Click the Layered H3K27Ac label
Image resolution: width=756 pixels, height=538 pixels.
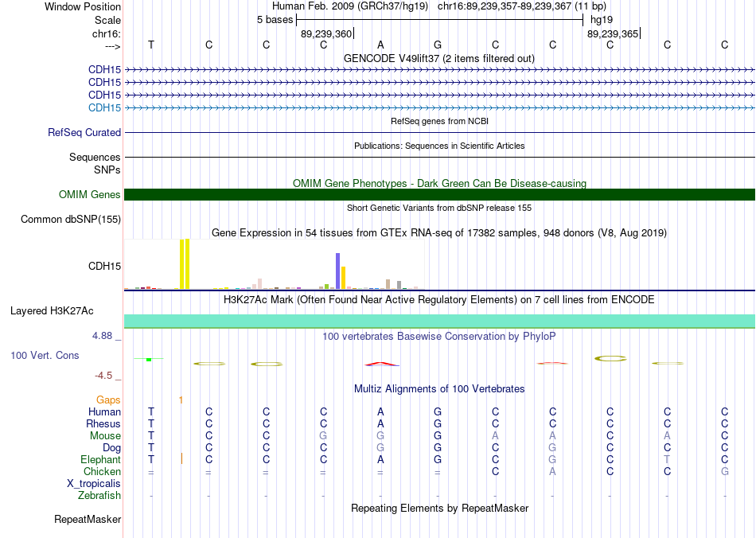52,311
